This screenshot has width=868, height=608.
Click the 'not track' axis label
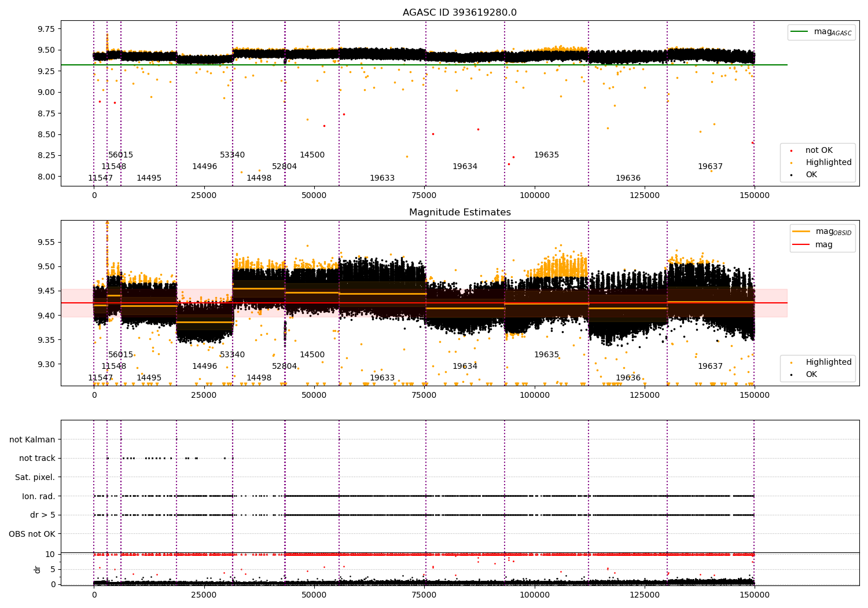[x=37, y=459]
